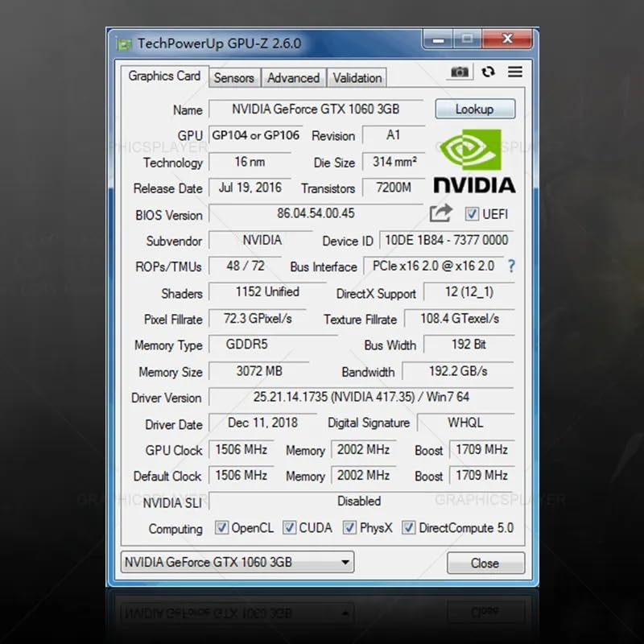Click the Device ID '10DE 1B84 - 7377 0000'
644x644 pixels.
click(x=447, y=240)
